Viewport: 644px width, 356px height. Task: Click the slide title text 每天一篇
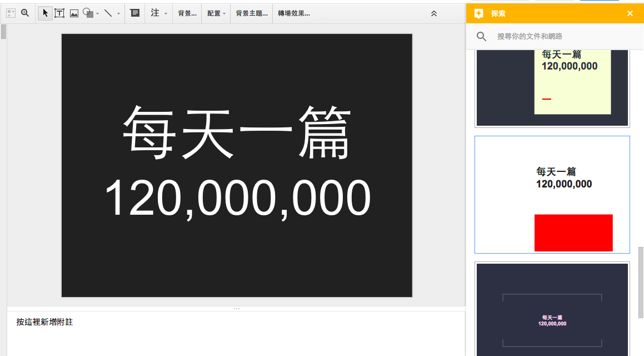point(237,132)
